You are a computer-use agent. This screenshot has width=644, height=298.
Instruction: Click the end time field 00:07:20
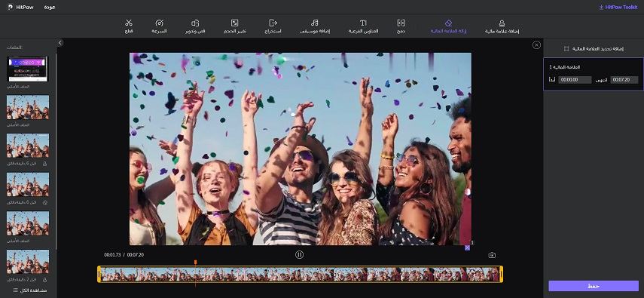[x=624, y=80]
